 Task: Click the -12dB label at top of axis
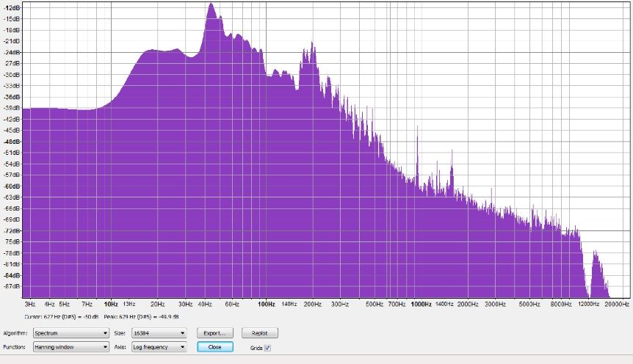tap(12, 8)
